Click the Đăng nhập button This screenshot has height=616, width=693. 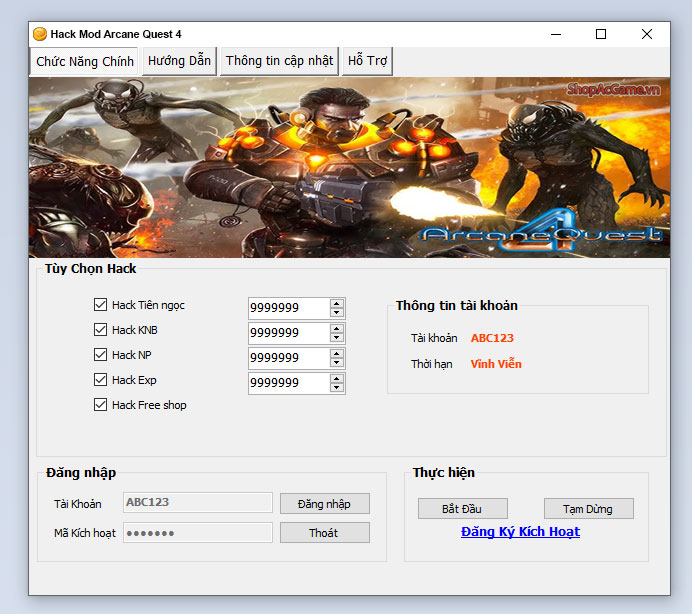[x=325, y=504]
